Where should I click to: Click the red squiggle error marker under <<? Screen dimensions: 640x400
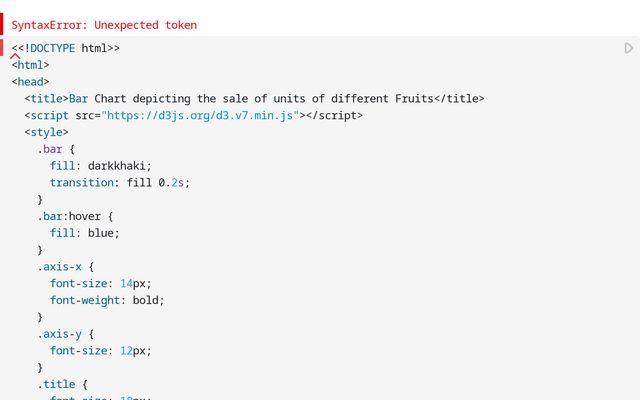coord(16,56)
